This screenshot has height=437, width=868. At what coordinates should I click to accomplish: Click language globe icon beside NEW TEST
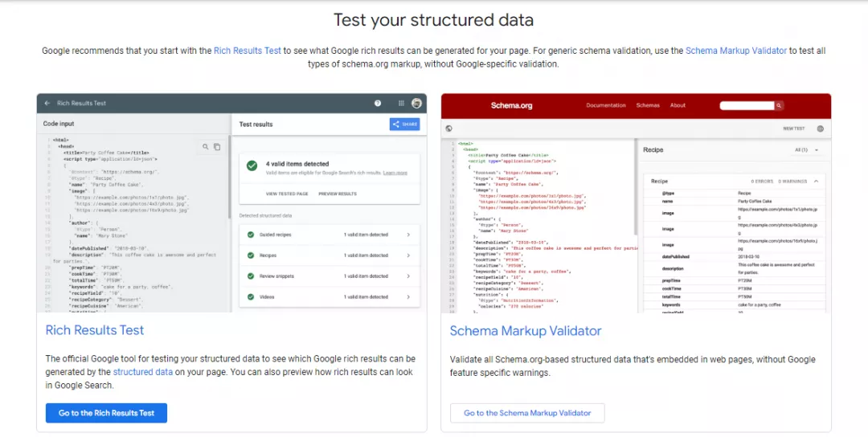pyautogui.click(x=821, y=129)
